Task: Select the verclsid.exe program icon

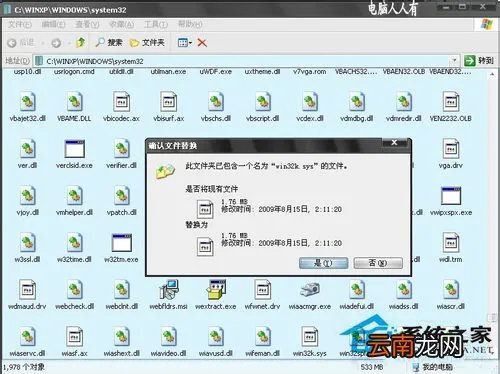Action: click(x=74, y=149)
